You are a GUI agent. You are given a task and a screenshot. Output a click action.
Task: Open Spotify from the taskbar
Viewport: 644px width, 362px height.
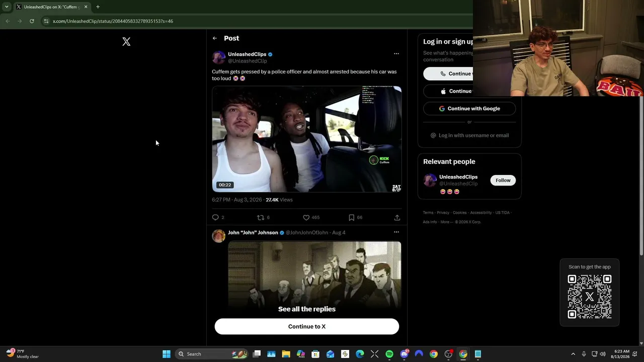coord(389,354)
